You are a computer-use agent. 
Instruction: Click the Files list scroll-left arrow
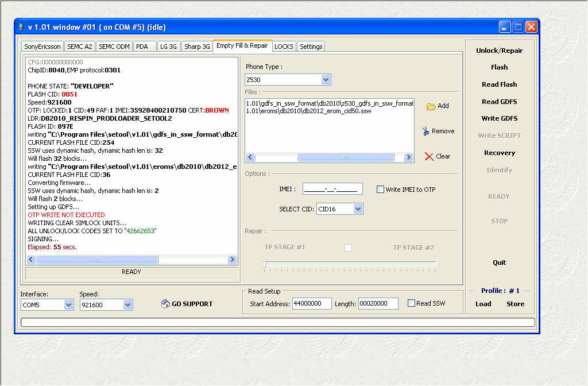[250, 157]
